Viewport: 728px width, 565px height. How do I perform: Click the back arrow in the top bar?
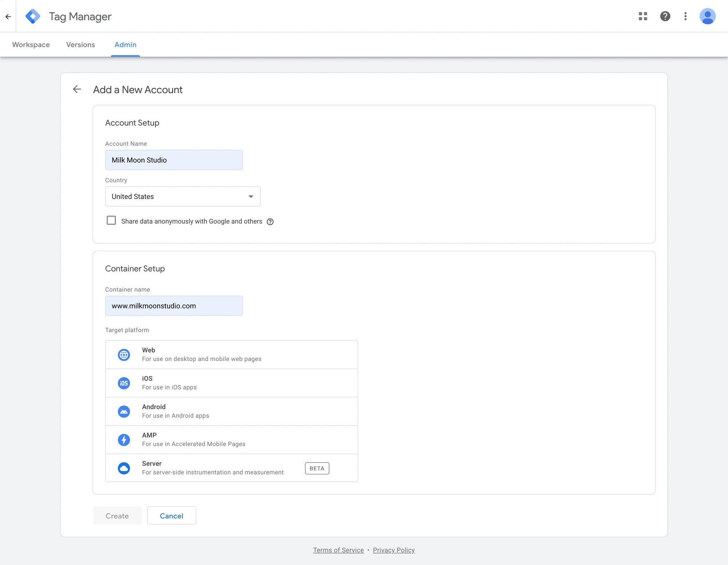tap(8, 16)
